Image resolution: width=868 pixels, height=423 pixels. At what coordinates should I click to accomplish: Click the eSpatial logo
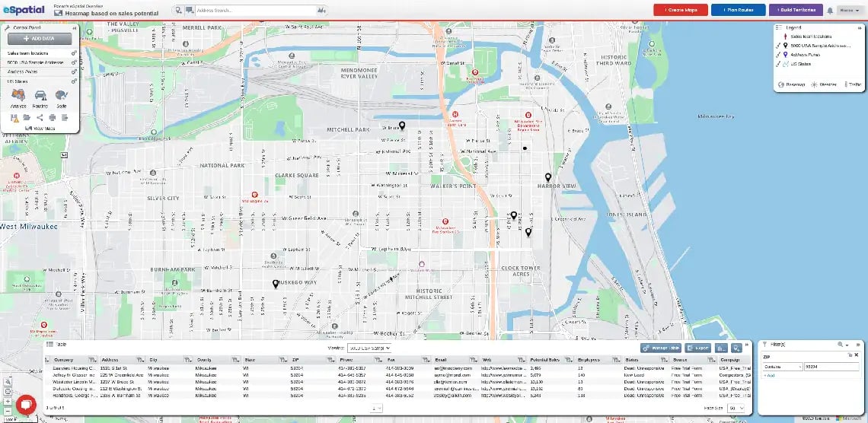pos(24,9)
